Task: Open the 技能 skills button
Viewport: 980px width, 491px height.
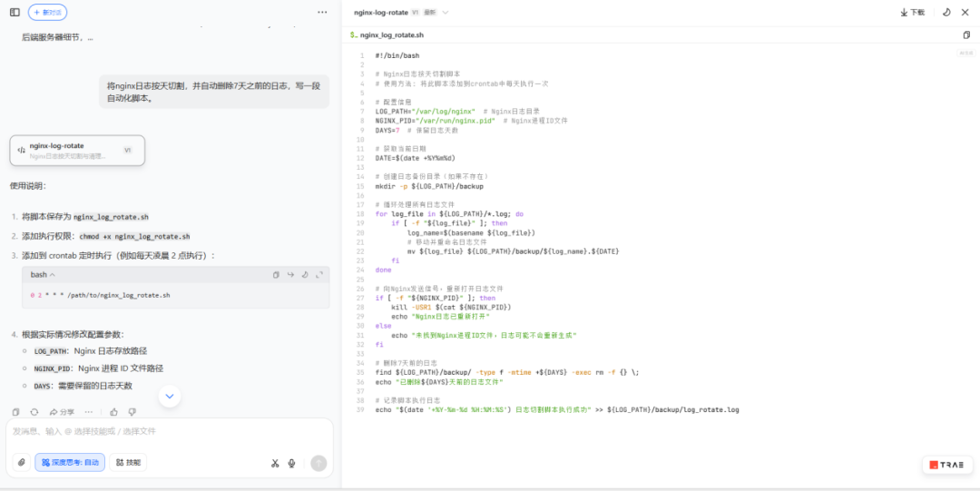Action: 128,463
